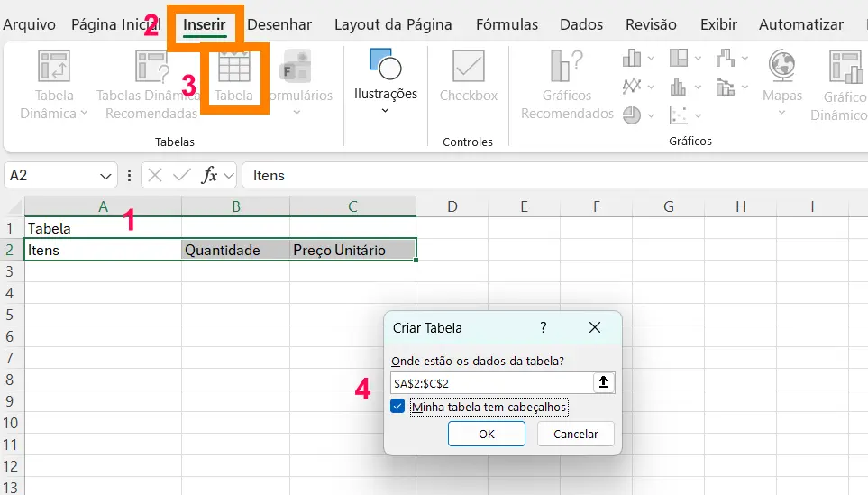
Task: Switch to the Desenhar tab
Action: [279, 24]
